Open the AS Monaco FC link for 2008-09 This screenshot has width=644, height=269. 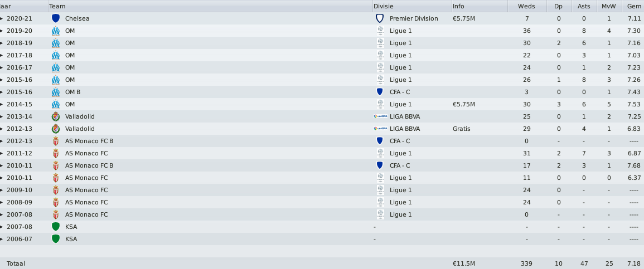point(86,202)
